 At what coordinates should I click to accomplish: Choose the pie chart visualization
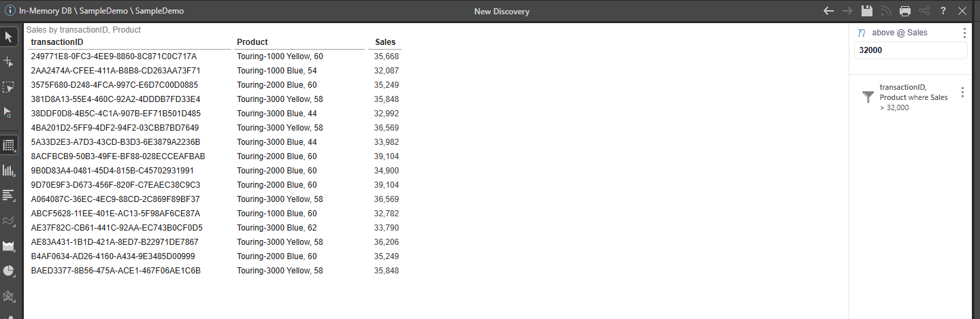point(10,271)
